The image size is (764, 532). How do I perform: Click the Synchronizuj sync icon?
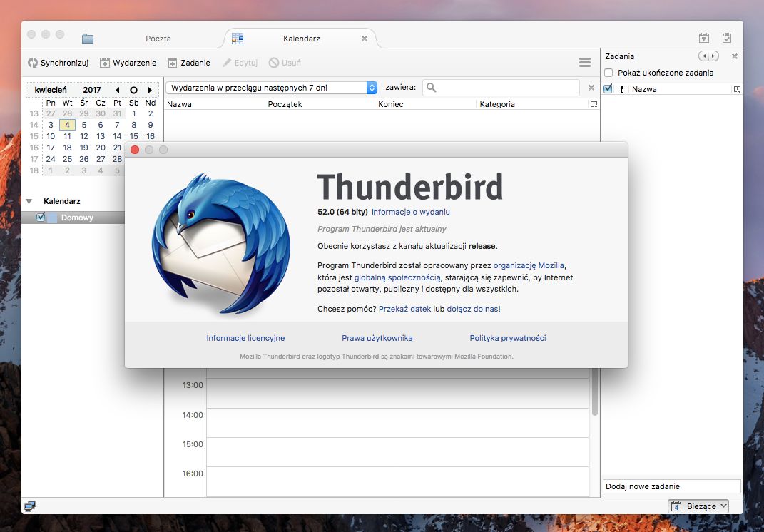(33, 63)
